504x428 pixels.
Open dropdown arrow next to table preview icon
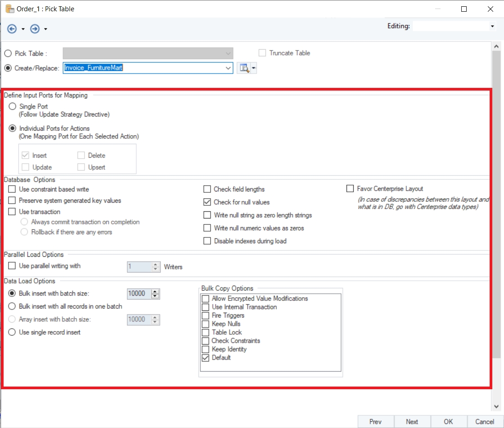(254, 68)
